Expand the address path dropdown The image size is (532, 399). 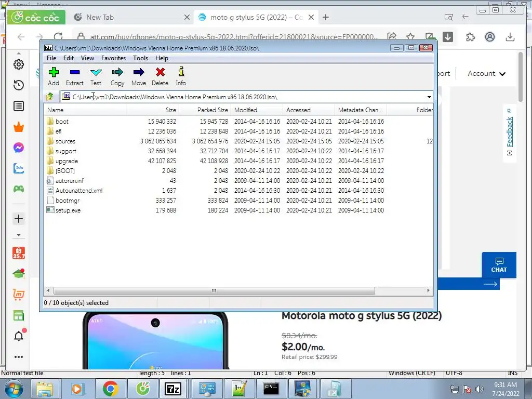tap(429, 97)
